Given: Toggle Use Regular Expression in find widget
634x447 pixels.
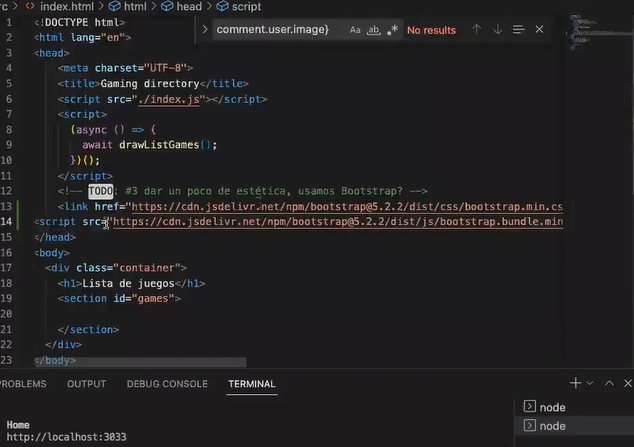Looking at the screenshot, I should click(392, 30).
